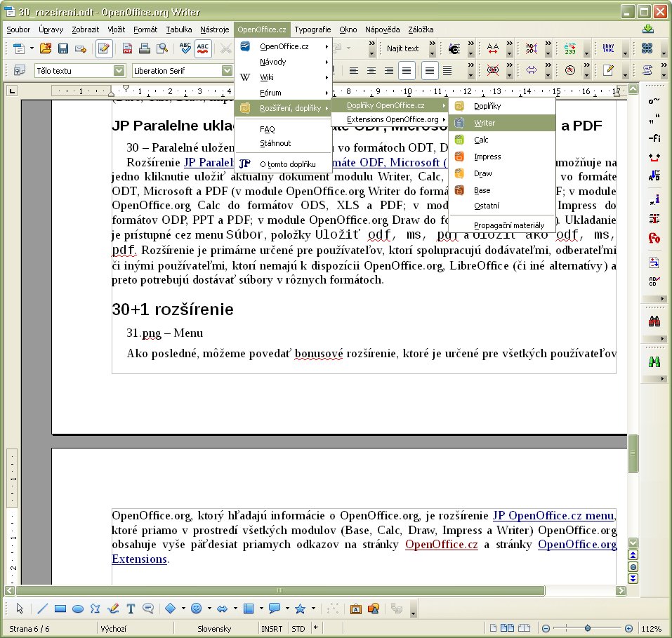Open the paragraph style Tělo textu dropdown
672x638 pixels.
click(119, 70)
